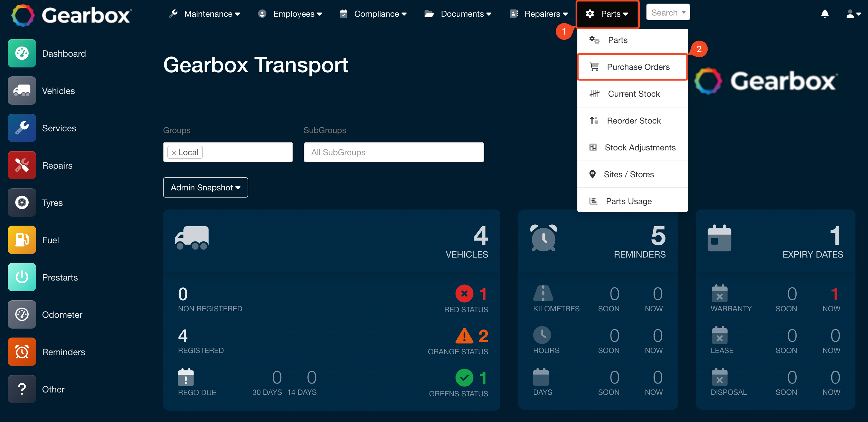Select Purchase Orders menu item
This screenshot has height=422, width=868.
(x=632, y=67)
